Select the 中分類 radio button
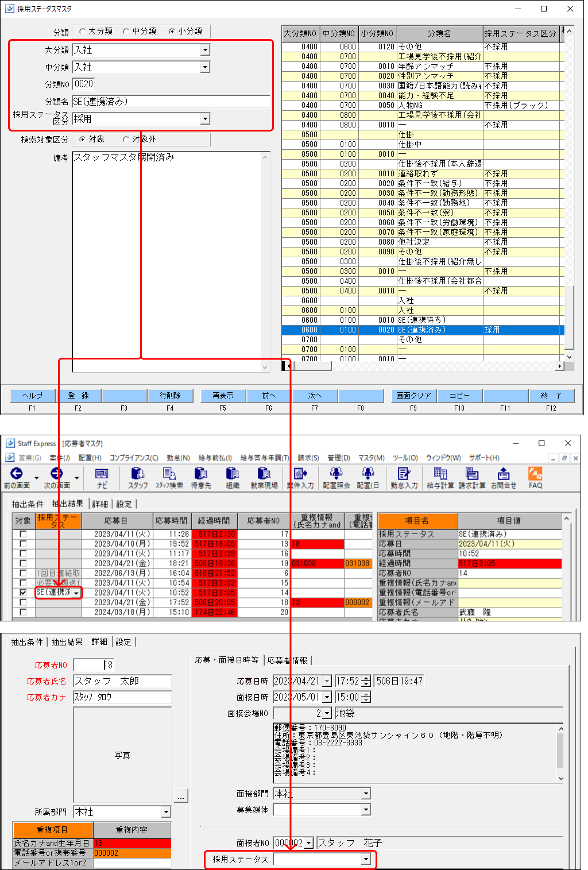This screenshot has height=870, width=588. click(x=126, y=31)
